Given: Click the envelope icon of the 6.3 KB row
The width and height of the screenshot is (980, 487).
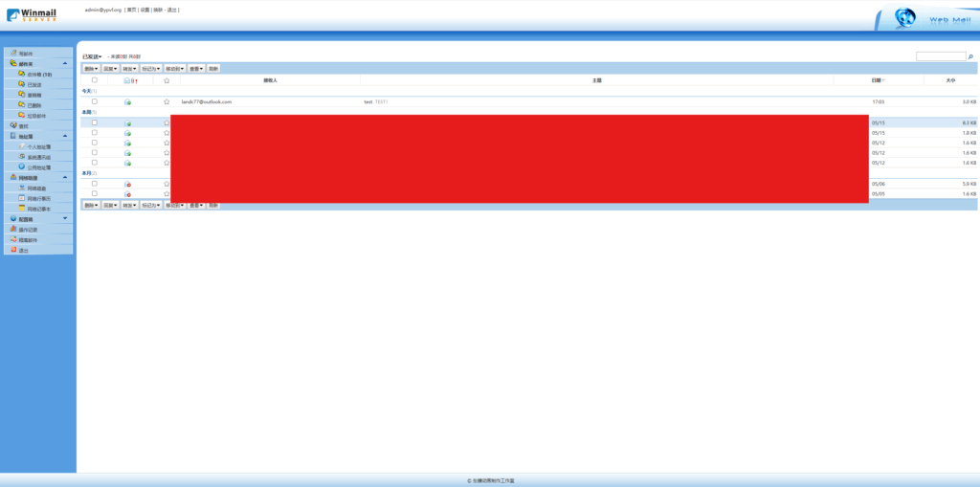Looking at the screenshot, I should (127, 123).
